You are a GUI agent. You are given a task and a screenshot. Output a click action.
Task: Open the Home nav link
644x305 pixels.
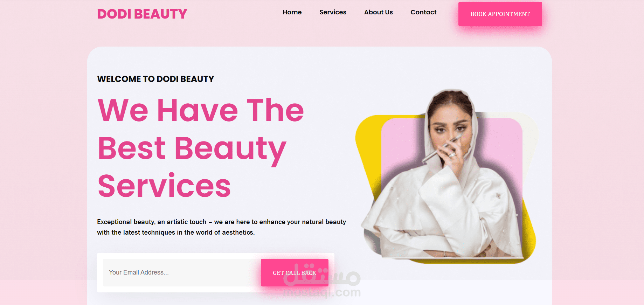click(x=292, y=12)
